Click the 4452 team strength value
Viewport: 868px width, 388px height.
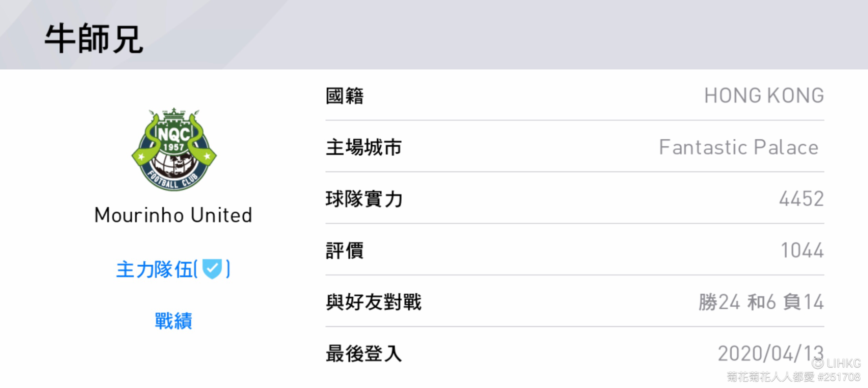(x=802, y=199)
